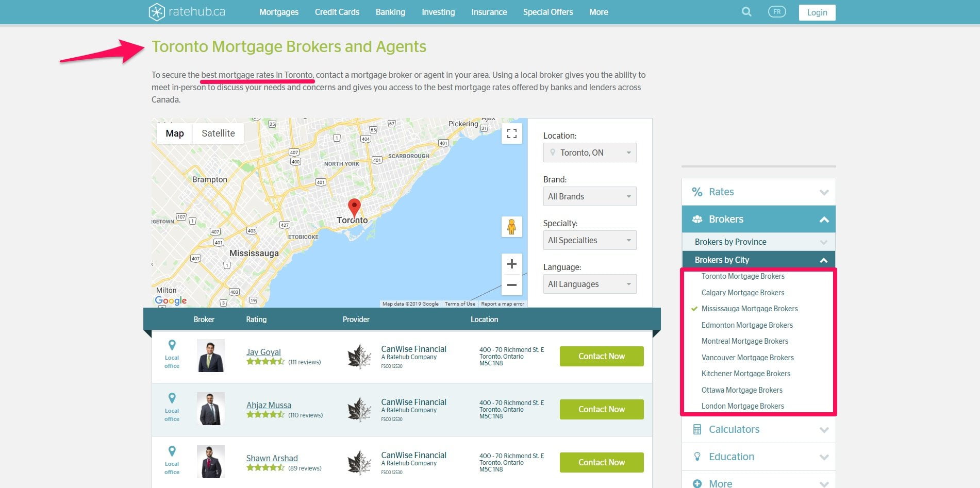Viewport: 980px width, 488px height.
Task: Open the All Specialties dropdown
Action: 590,240
